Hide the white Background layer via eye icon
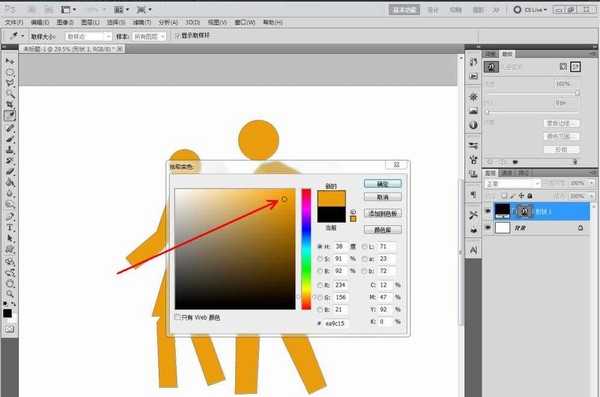Image resolution: width=600 pixels, height=397 pixels. coord(488,228)
